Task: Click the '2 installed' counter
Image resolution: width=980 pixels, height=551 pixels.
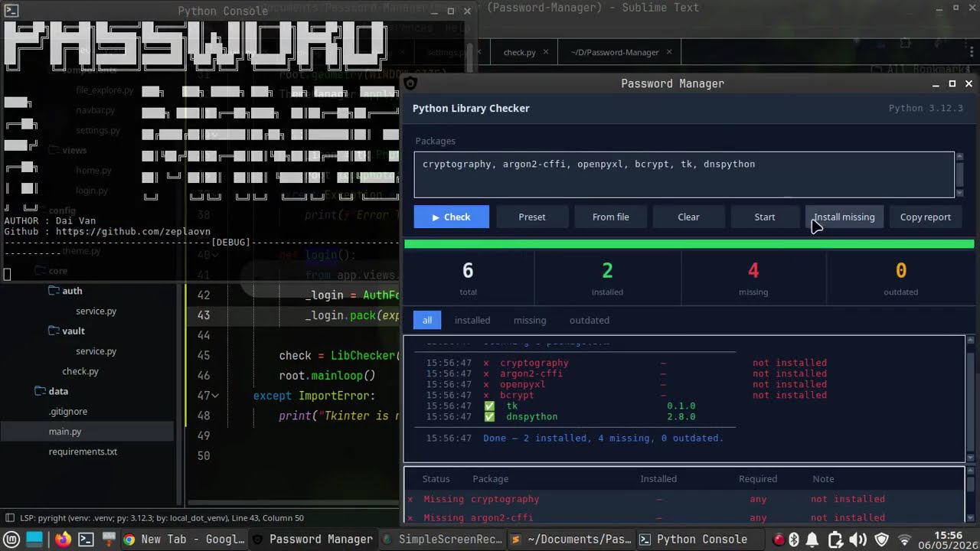Action: point(607,279)
